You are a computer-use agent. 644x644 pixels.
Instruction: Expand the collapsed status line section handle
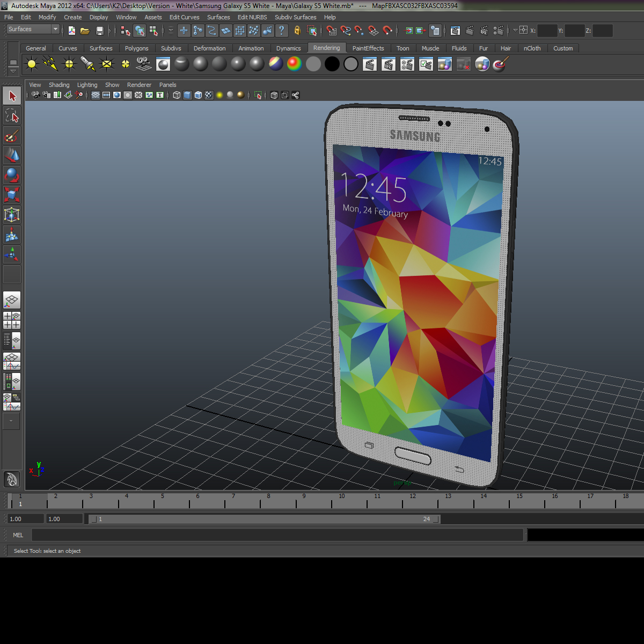point(109,31)
